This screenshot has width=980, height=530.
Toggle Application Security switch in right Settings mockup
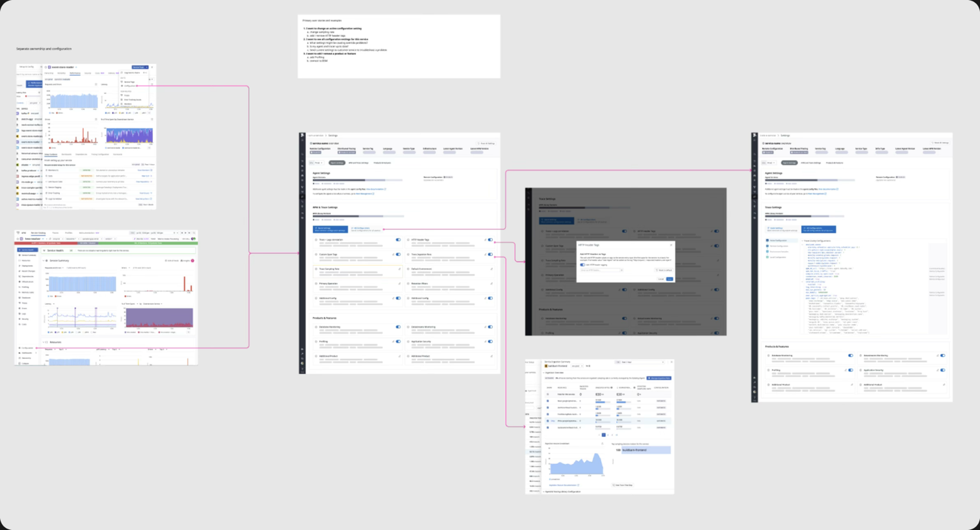click(942, 370)
